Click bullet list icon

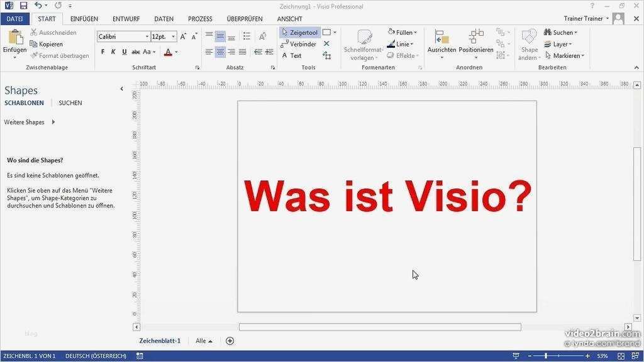point(247,36)
